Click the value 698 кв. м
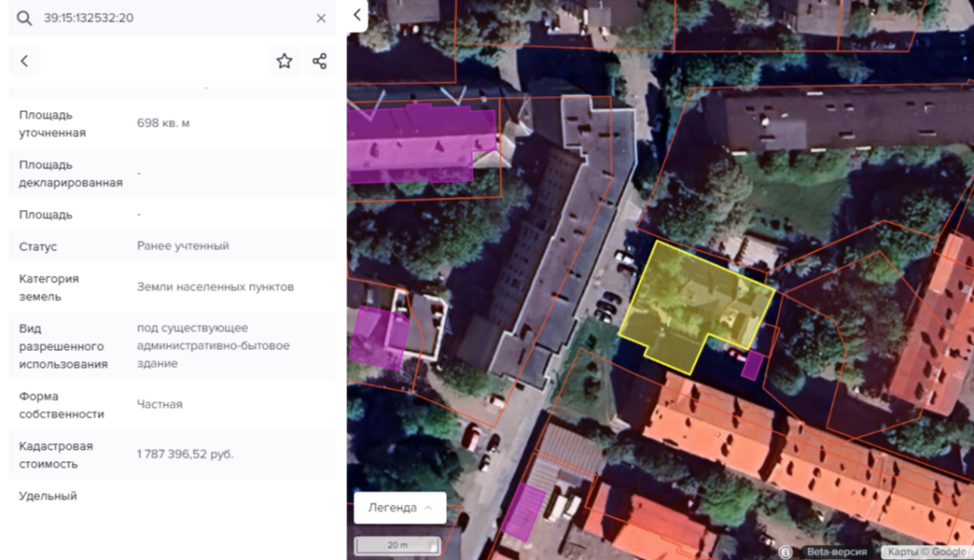Viewport: 974px width, 560px height. click(164, 123)
